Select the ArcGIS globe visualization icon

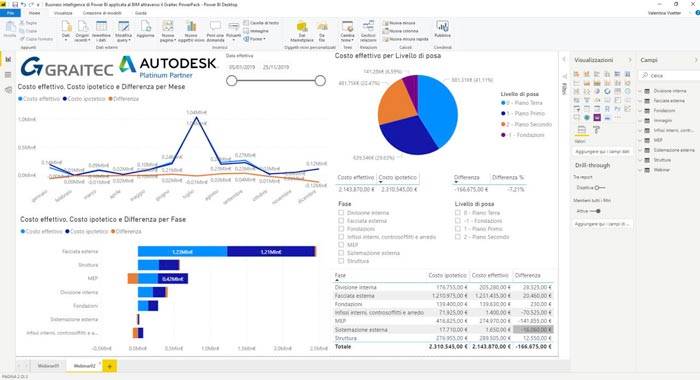pos(587,117)
